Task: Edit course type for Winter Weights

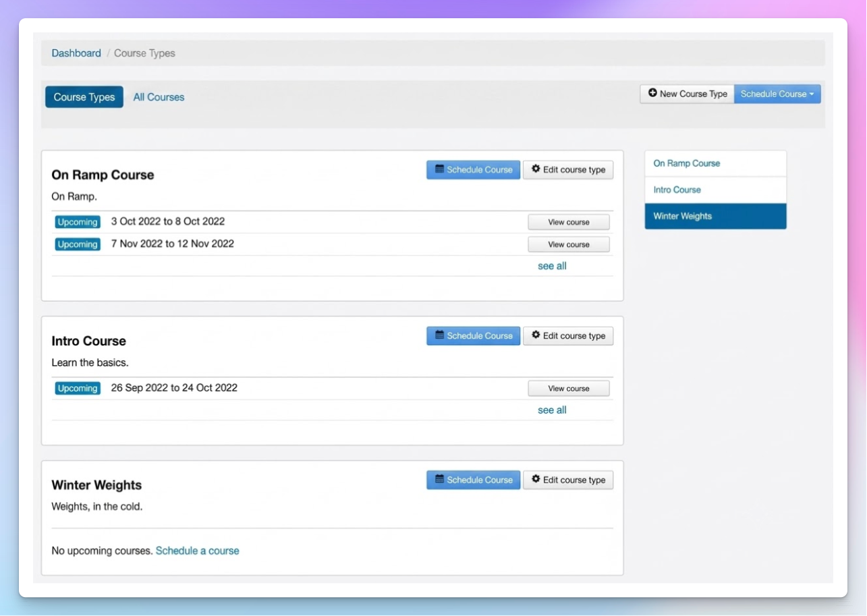Action: 568,480
